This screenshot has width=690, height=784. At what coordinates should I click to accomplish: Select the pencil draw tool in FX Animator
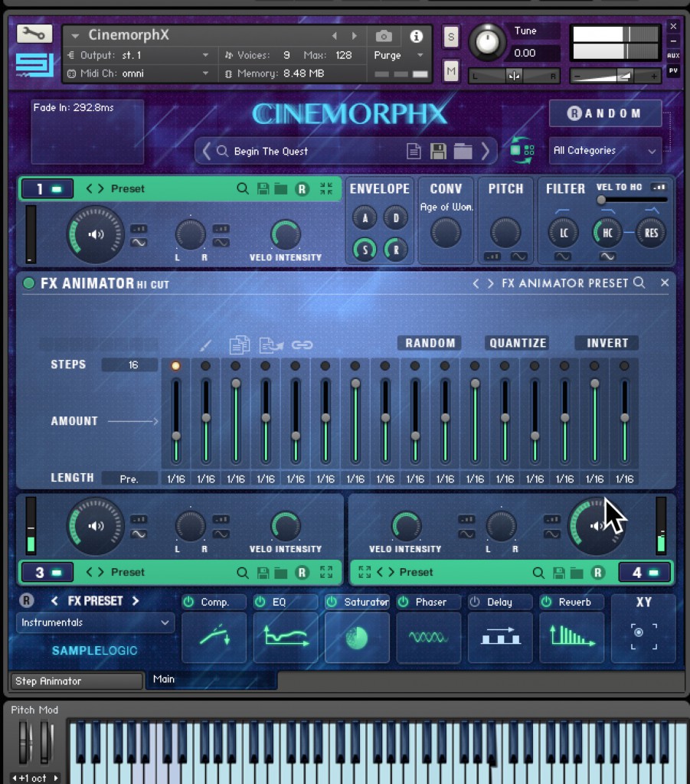[x=205, y=345]
